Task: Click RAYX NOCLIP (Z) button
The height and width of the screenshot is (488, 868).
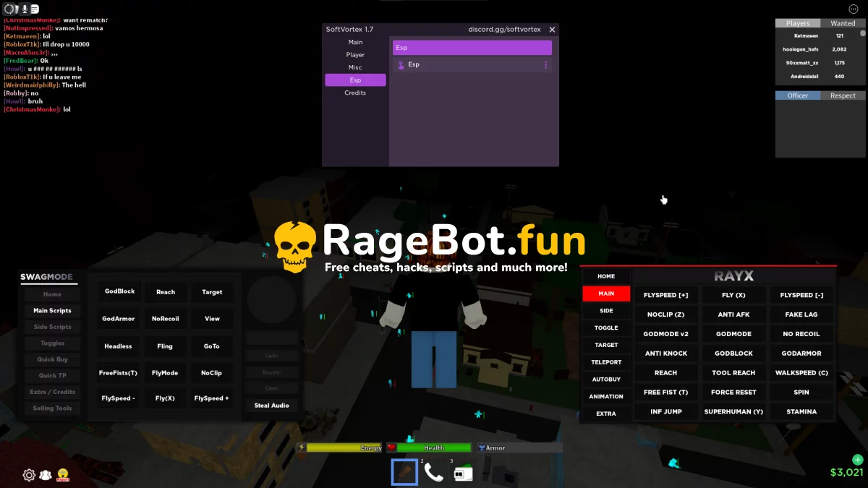Action: (x=665, y=314)
